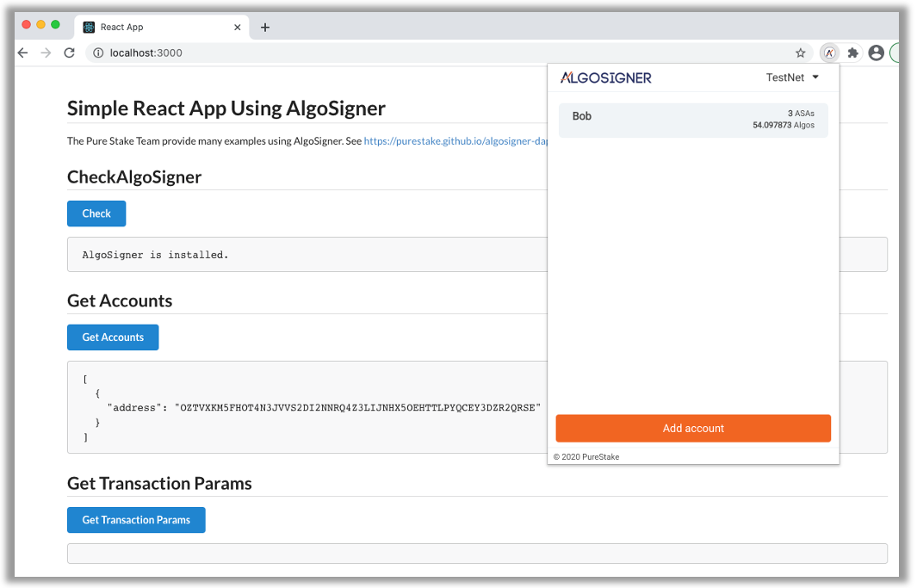The width and height of the screenshot is (917, 588).
Task: Click the back navigation arrow
Action: click(x=22, y=53)
